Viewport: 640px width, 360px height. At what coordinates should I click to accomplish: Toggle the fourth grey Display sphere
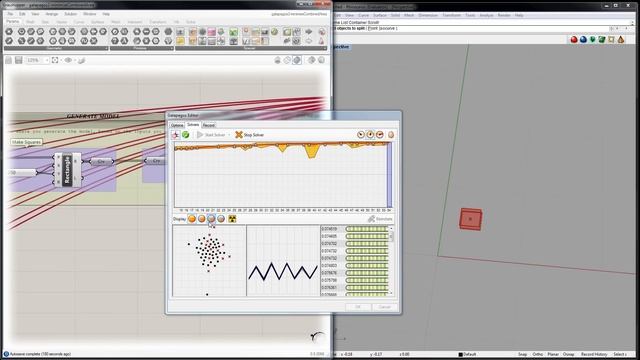tap(221, 219)
